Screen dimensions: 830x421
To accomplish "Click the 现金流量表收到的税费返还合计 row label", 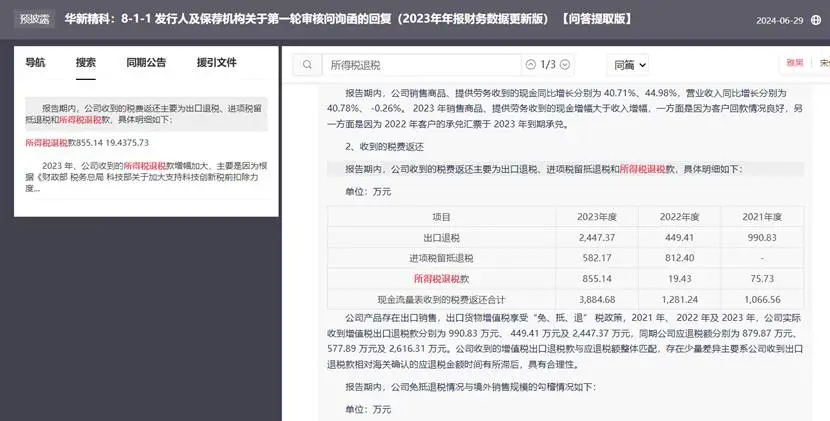I will click(x=441, y=300).
